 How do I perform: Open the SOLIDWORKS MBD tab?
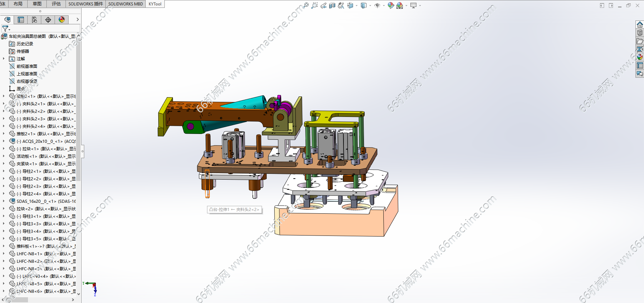[126, 4]
